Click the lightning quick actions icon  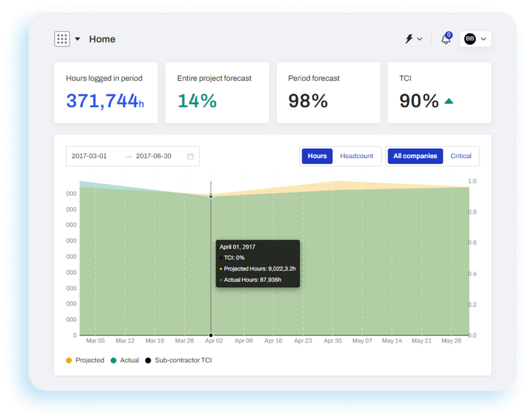point(407,38)
